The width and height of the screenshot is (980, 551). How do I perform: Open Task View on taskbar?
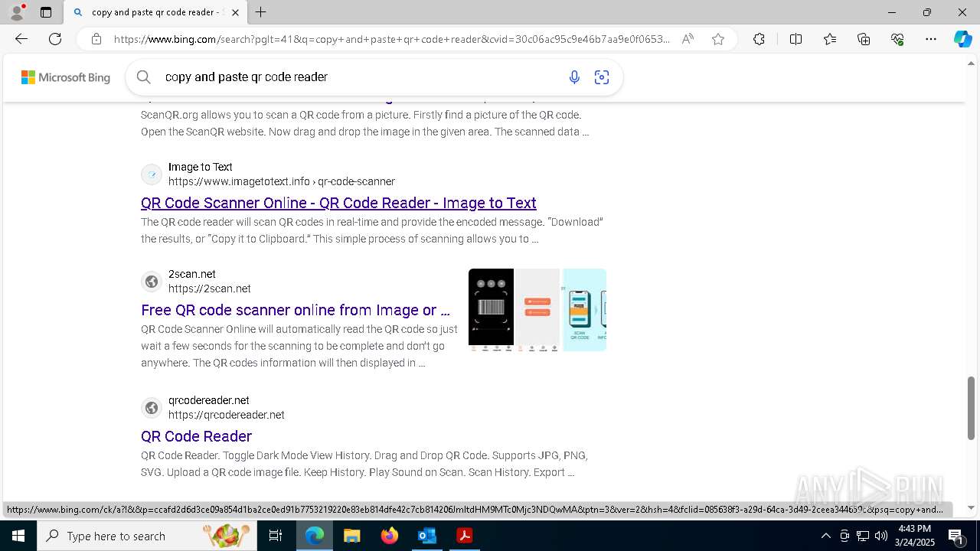pos(276,536)
